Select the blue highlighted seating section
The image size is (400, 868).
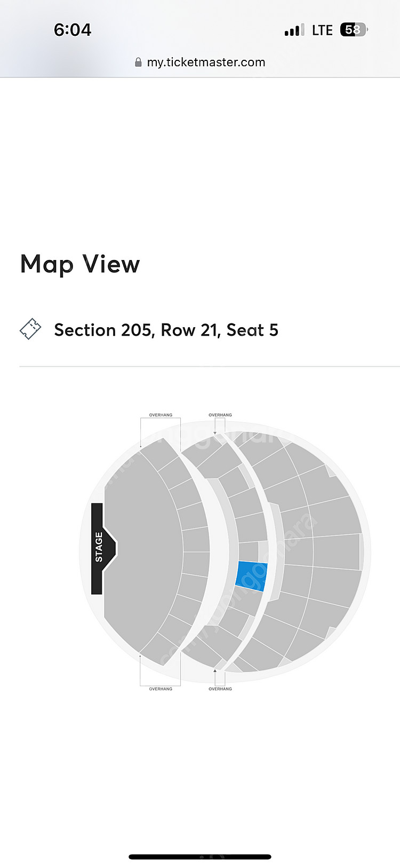[251, 576]
